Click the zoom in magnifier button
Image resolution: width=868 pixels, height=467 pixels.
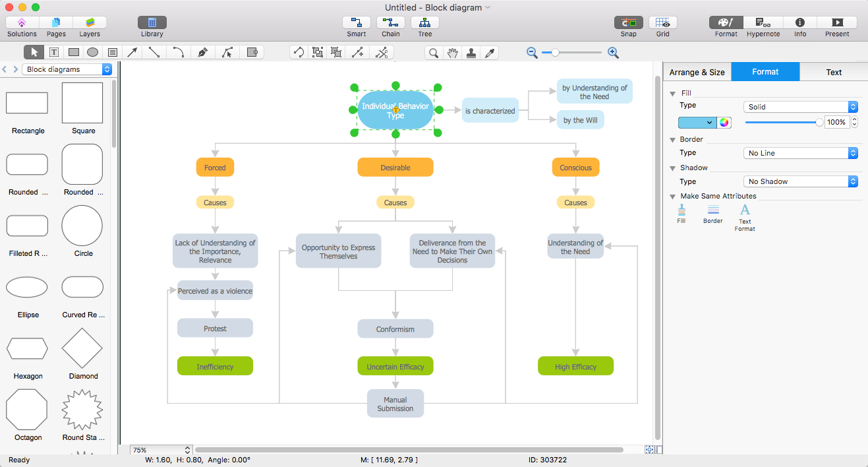pos(613,53)
